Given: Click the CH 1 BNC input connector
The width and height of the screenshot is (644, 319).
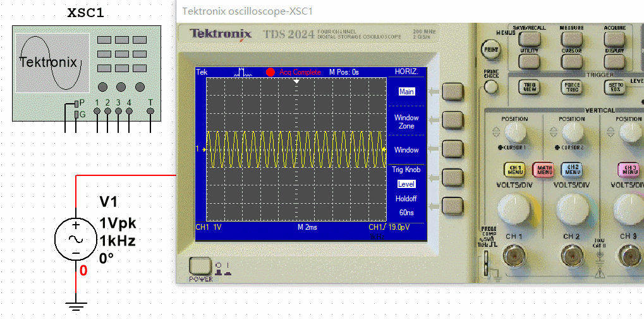Looking at the screenshot, I should [514, 256].
